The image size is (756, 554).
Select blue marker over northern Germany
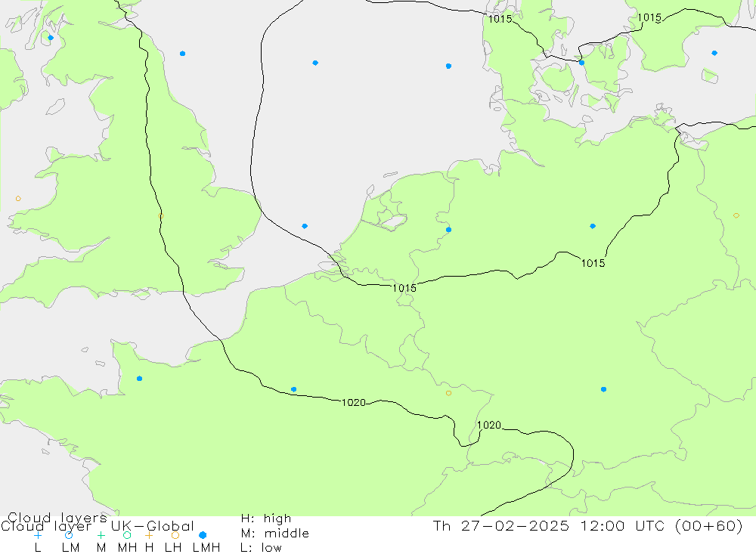click(593, 226)
